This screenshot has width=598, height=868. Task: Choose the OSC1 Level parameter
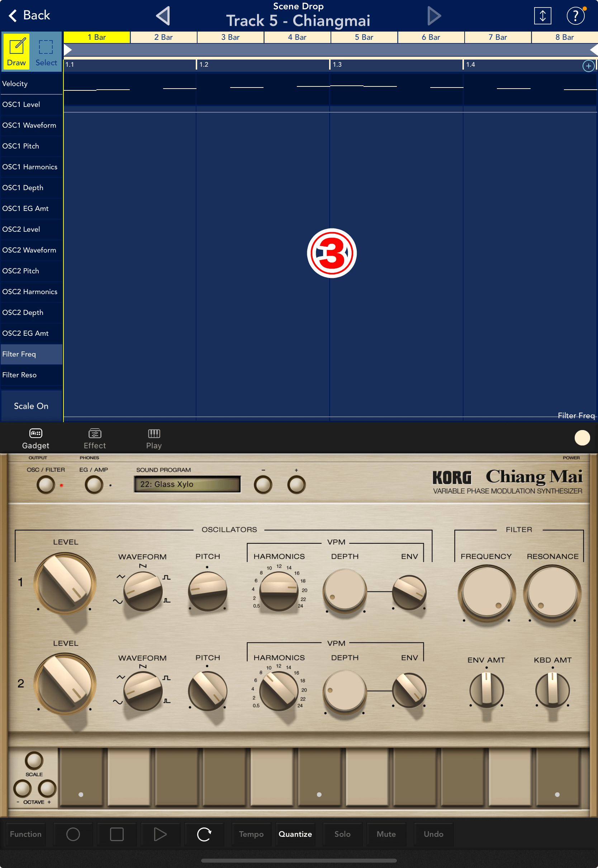click(x=32, y=105)
